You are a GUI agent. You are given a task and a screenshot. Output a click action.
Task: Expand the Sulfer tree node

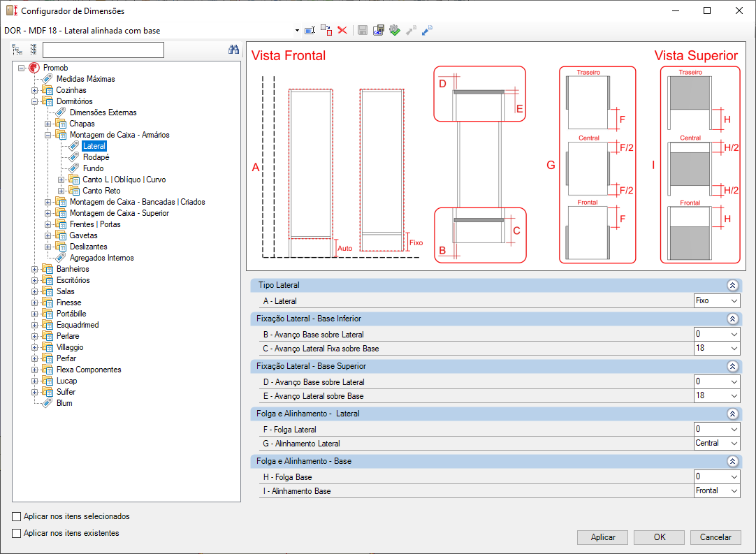(x=35, y=392)
